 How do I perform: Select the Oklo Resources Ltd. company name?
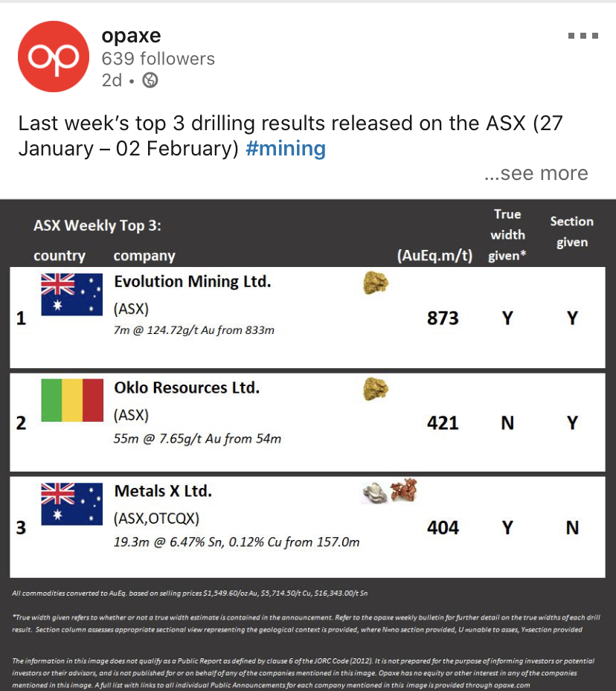tap(187, 388)
